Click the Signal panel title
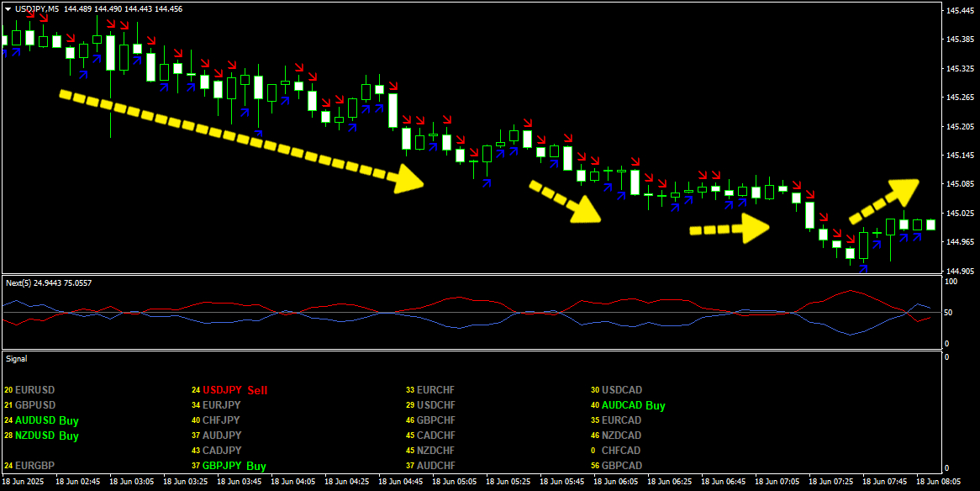The height and width of the screenshot is (491, 980). 17,358
